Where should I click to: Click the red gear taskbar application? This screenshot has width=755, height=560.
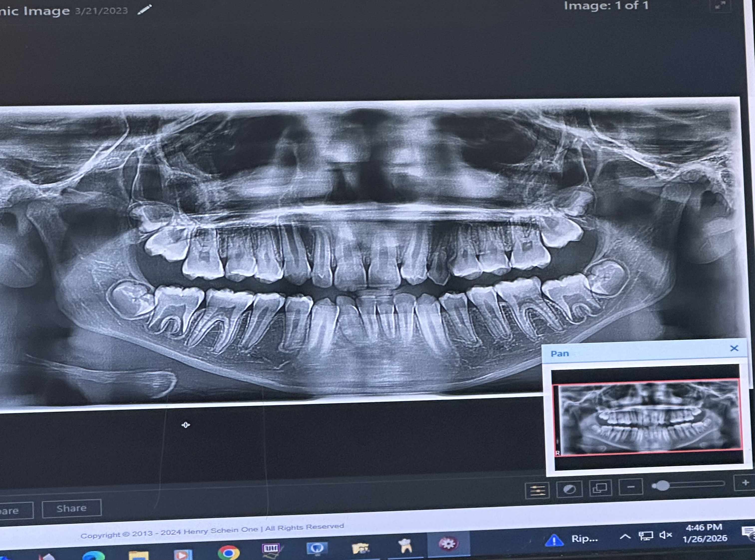coord(448,544)
